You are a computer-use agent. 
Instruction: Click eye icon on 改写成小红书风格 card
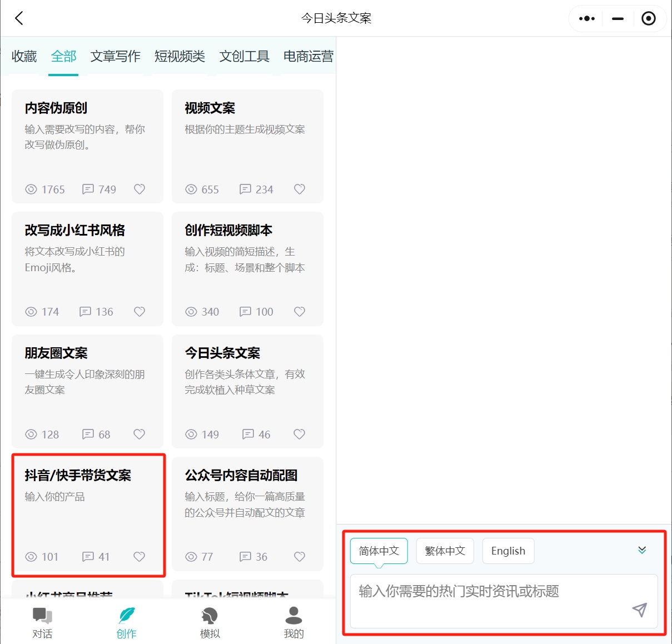click(31, 312)
